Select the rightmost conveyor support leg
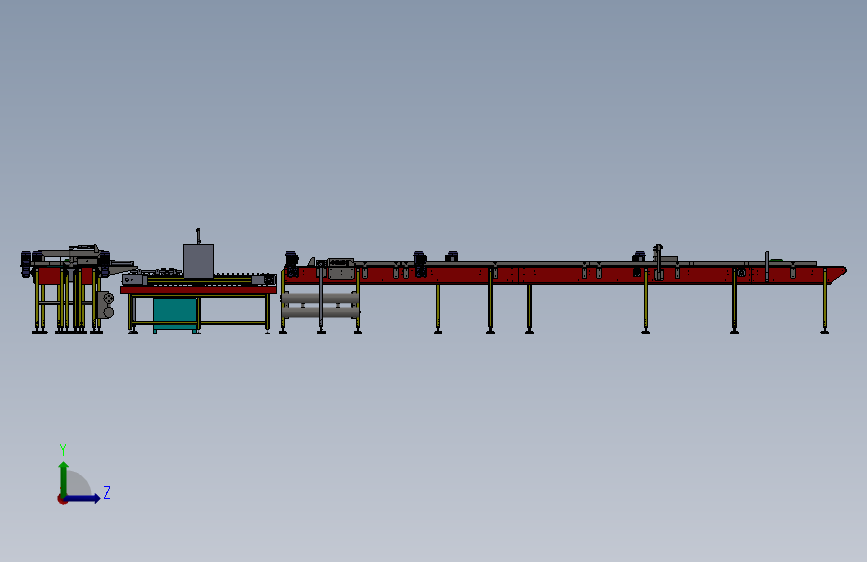The image size is (867, 562). click(824, 302)
